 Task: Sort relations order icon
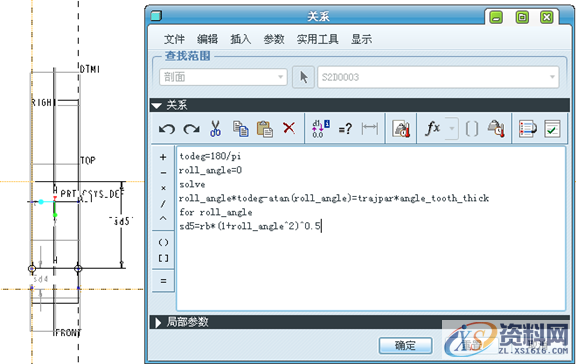click(x=528, y=129)
